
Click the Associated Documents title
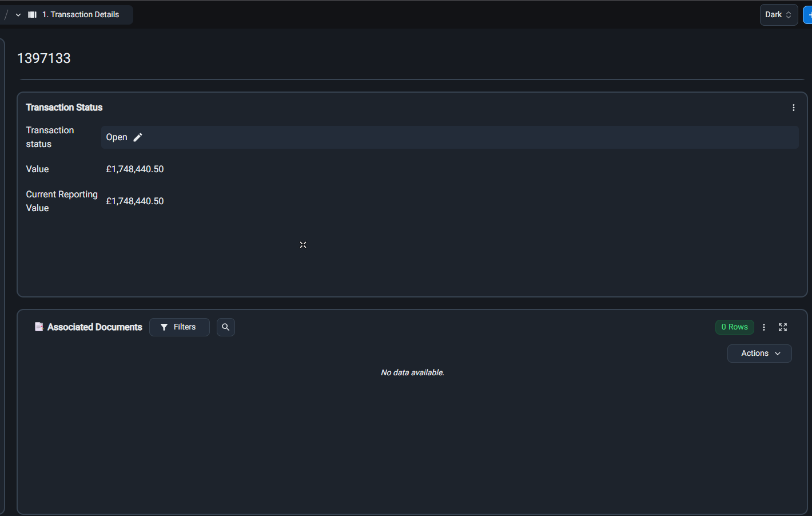(x=95, y=327)
